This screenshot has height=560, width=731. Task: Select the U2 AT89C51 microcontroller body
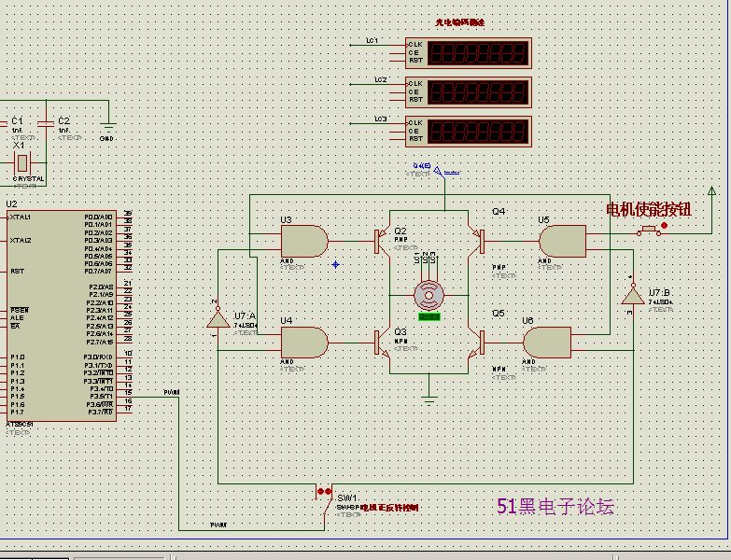click(x=61, y=315)
